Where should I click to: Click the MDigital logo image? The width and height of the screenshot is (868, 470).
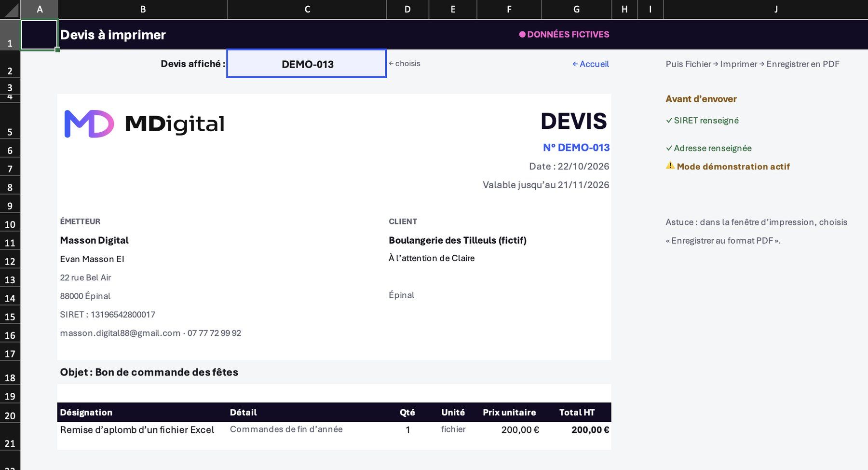pos(144,124)
